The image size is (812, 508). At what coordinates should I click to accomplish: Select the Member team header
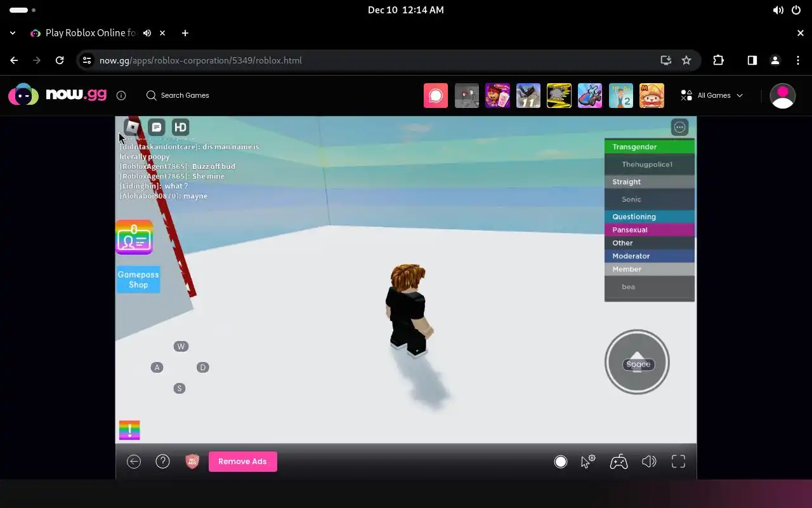[650, 269]
